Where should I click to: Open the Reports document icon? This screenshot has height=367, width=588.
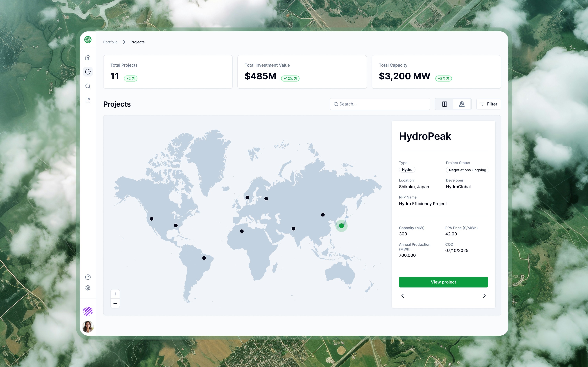88,101
